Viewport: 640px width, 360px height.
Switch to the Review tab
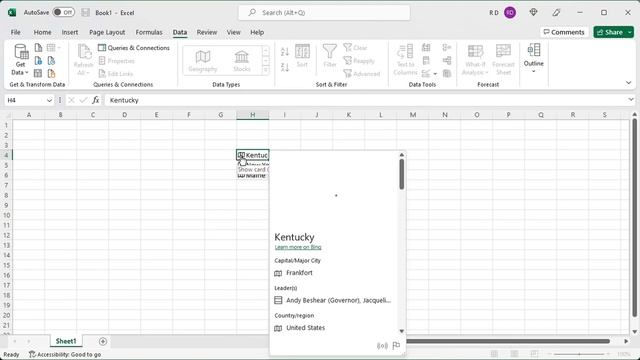pos(207,32)
